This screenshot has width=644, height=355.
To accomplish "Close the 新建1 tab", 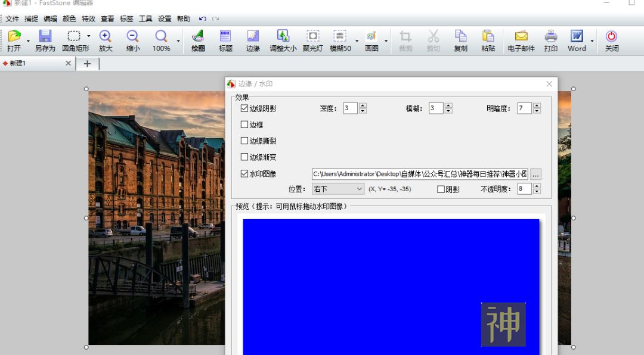I will click(68, 63).
